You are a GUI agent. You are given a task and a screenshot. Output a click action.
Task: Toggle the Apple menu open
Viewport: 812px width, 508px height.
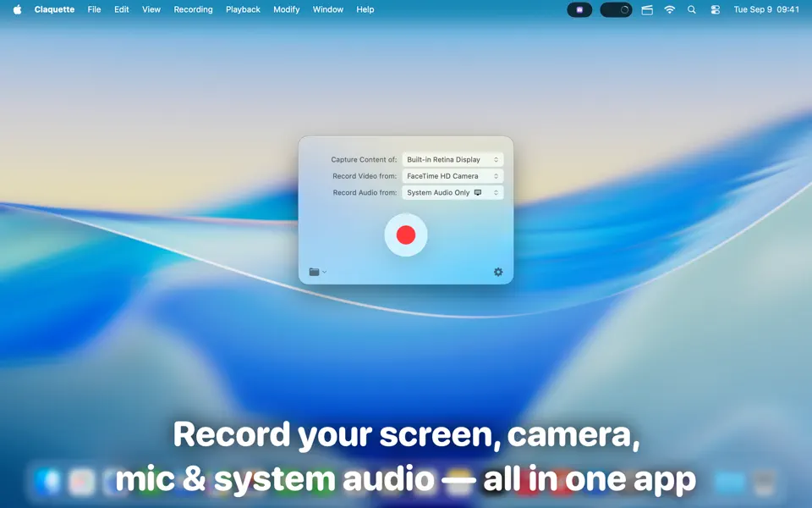click(17, 9)
